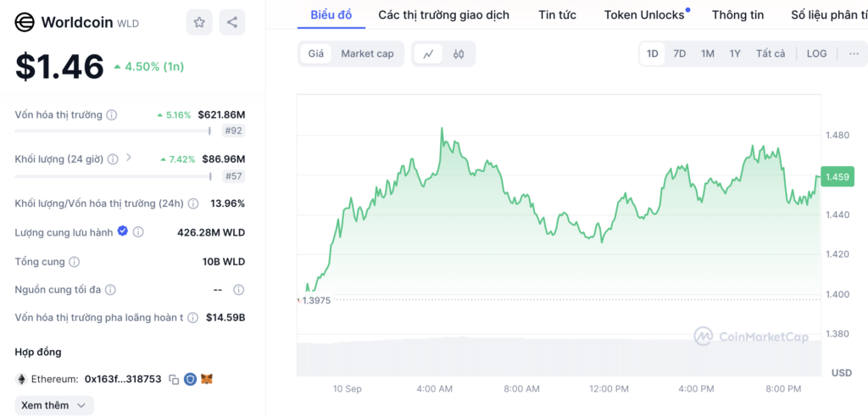Open info icon beside Vốn hóa thị trường pha loãng
Viewport: 868px width, 417px height.
192,318
